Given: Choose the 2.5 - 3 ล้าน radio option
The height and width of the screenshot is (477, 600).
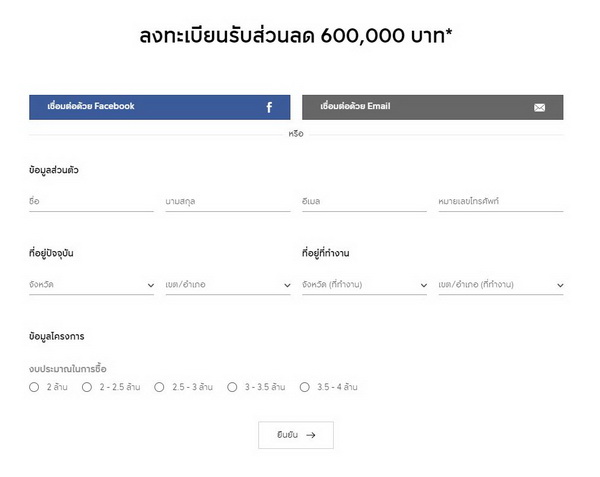Looking at the screenshot, I should [160, 387].
